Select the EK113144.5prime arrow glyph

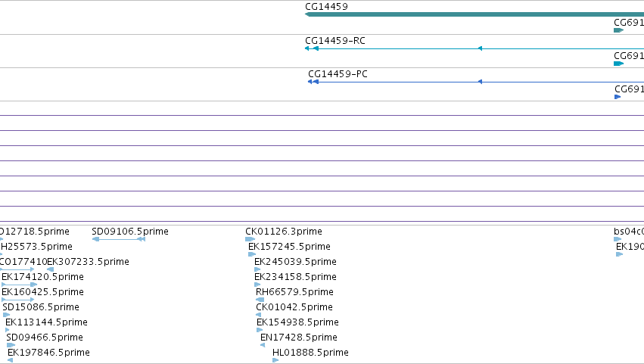point(8,330)
